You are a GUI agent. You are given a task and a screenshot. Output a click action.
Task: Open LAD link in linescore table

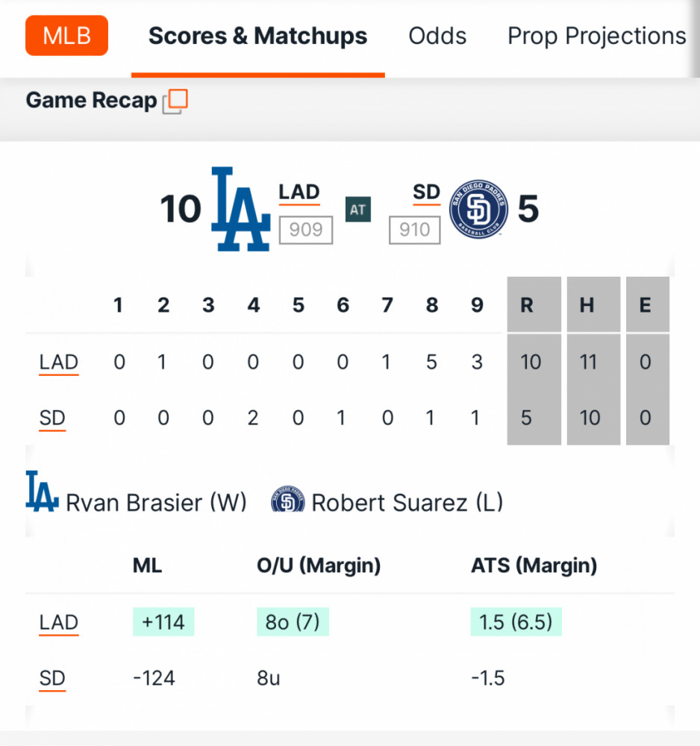pos(58,363)
